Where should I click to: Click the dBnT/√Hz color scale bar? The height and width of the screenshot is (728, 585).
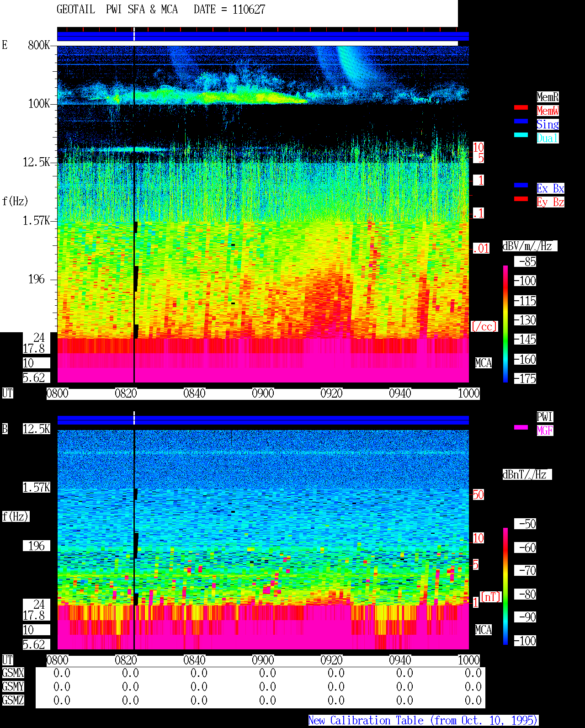(x=505, y=586)
